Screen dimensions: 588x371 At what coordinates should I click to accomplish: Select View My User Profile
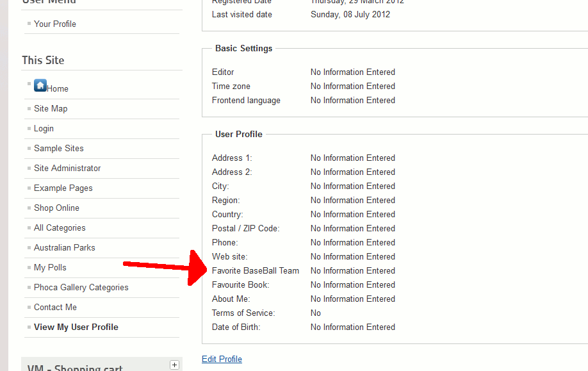pyautogui.click(x=76, y=327)
